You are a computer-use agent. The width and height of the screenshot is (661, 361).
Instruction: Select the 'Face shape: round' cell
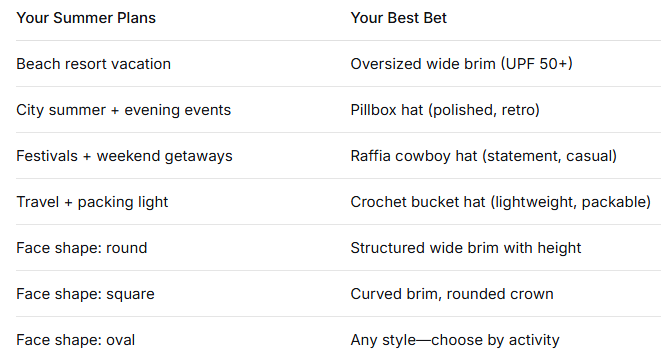tap(82, 248)
